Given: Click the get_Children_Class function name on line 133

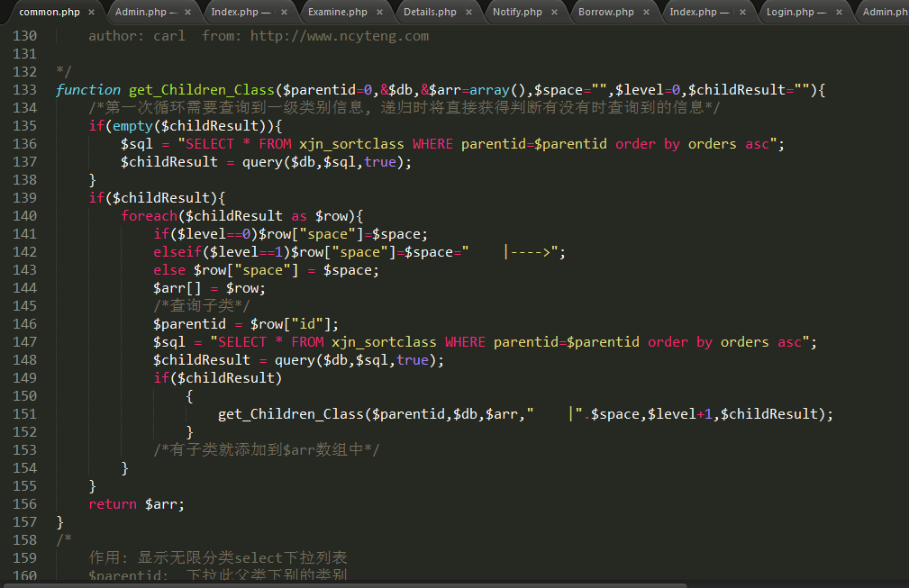Looking at the screenshot, I should [x=201, y=90].
